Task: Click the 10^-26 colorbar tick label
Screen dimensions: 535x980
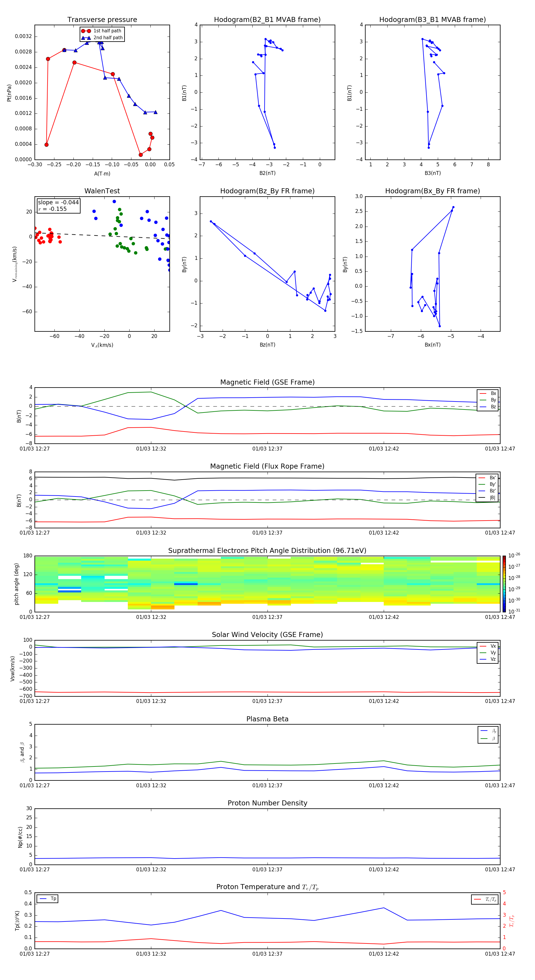Action: tap(514, 555)
